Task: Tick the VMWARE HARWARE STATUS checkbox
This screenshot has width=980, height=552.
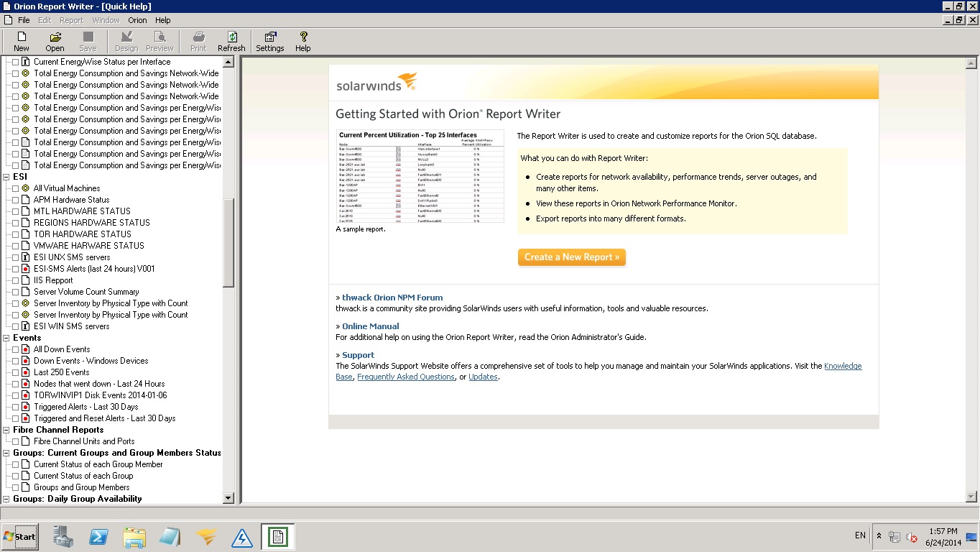Action: 15,246
